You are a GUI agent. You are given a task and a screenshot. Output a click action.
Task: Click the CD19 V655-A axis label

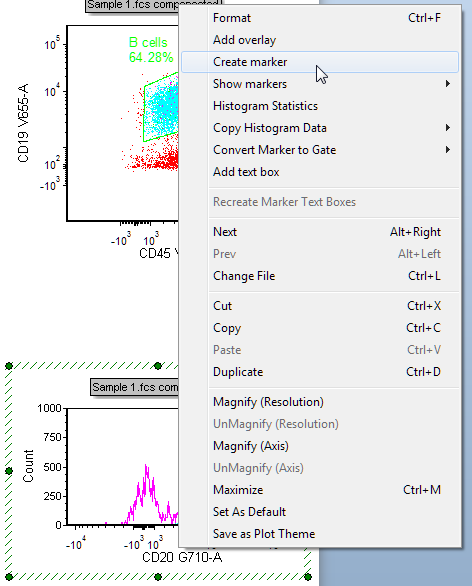click(x=23, y=123)
